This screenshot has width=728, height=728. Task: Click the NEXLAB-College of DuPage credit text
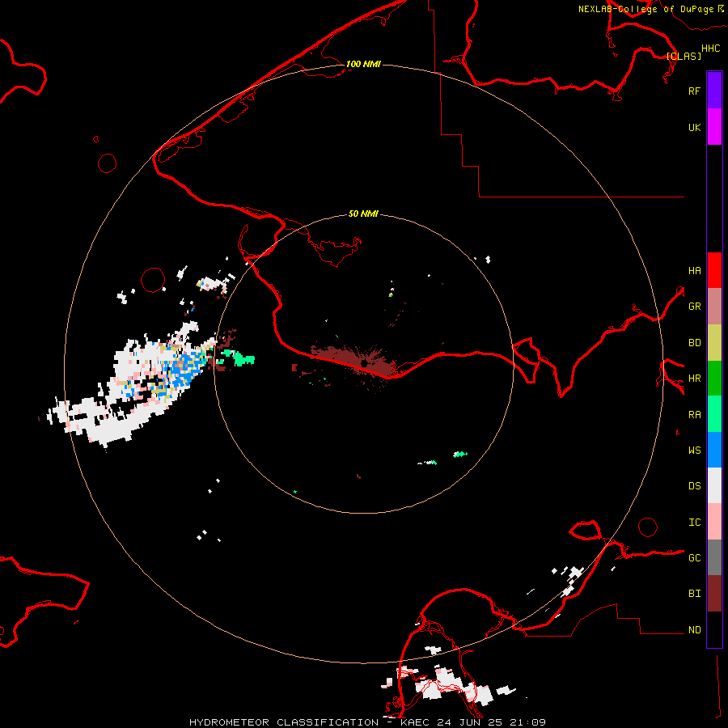[645, 9]
